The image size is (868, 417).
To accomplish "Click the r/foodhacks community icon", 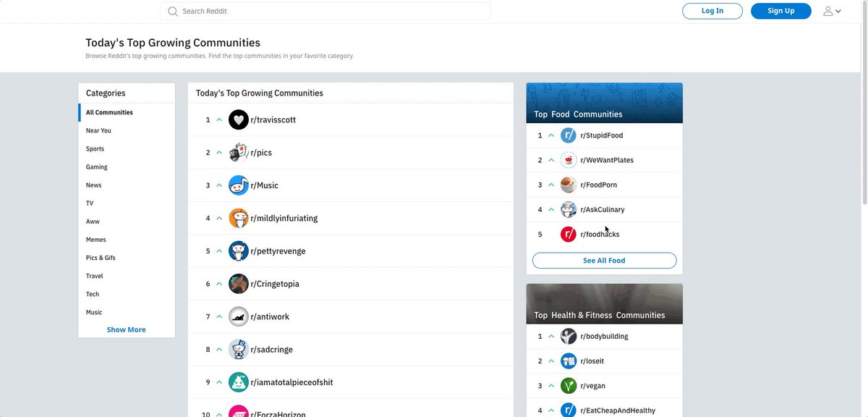I will [569, 234].
